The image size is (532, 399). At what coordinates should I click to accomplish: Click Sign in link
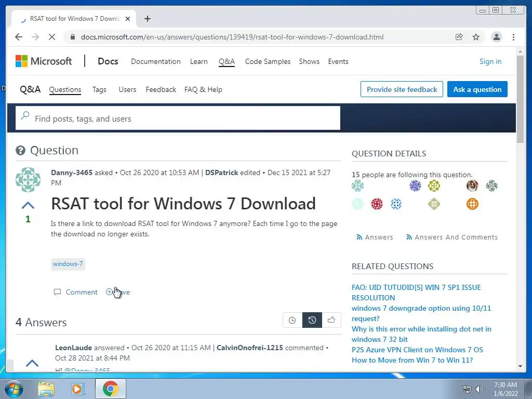click(490, 61)
